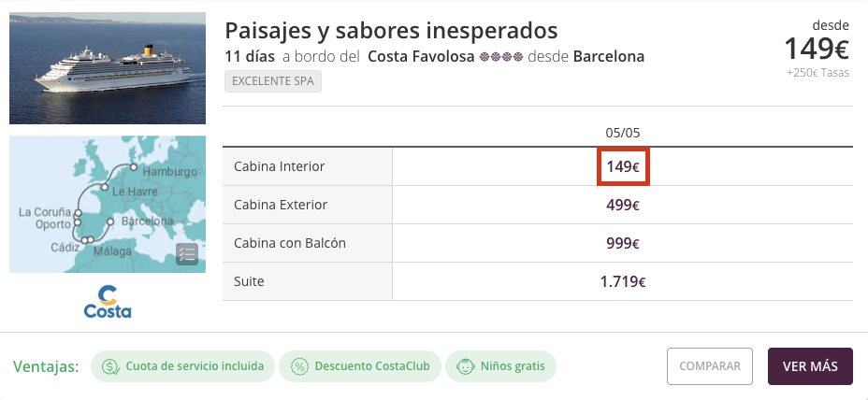The image size is (868, 400).
Task: Select the 149€ Cabina Interior price
Action: (x=623, y=166)
